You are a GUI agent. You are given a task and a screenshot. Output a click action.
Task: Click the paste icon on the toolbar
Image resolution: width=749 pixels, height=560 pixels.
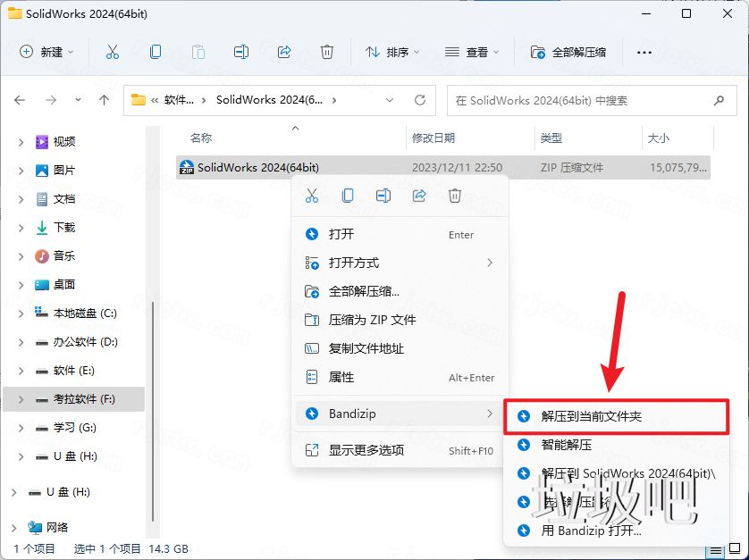point(198,52)
